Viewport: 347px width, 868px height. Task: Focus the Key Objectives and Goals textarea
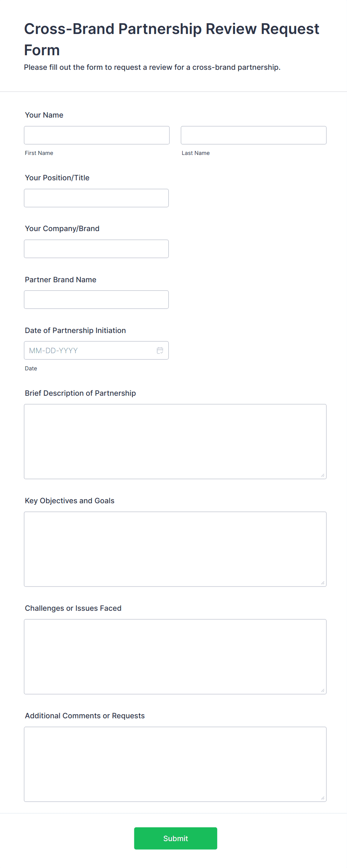point(175,549)
